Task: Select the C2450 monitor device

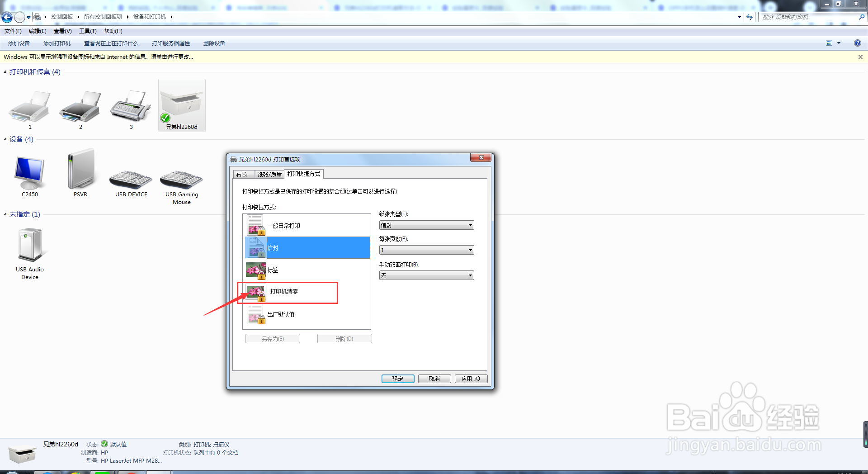Action: coord(30,173)
